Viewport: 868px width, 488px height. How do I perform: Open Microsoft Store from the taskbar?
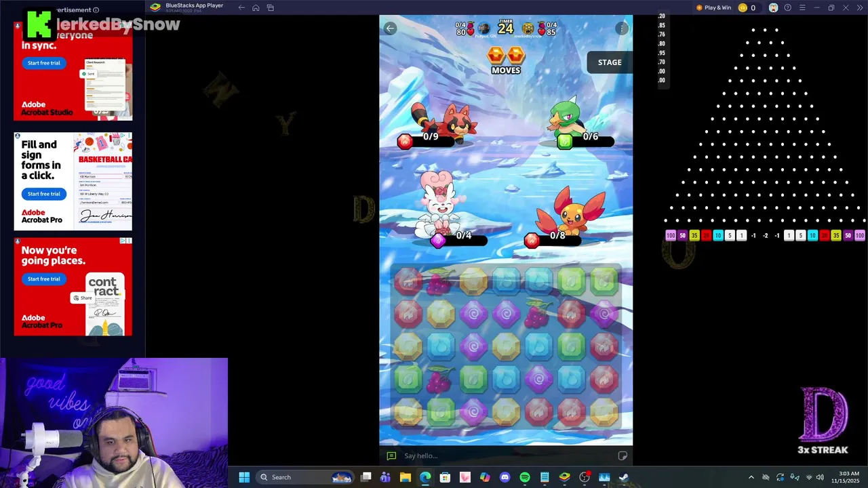445,477
